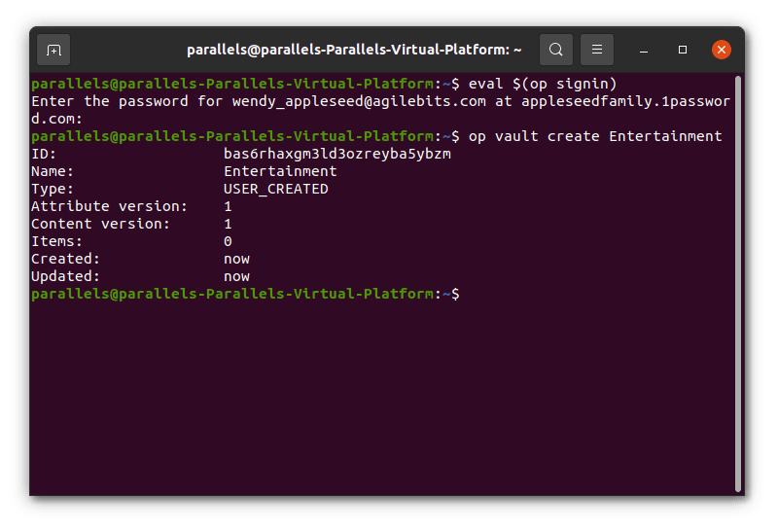Screen dimensions: 778x532
Task: Click the vault ID value bas6rhaxgm3ld3ozreyba5ybzm
Action: tap(337, 154)
